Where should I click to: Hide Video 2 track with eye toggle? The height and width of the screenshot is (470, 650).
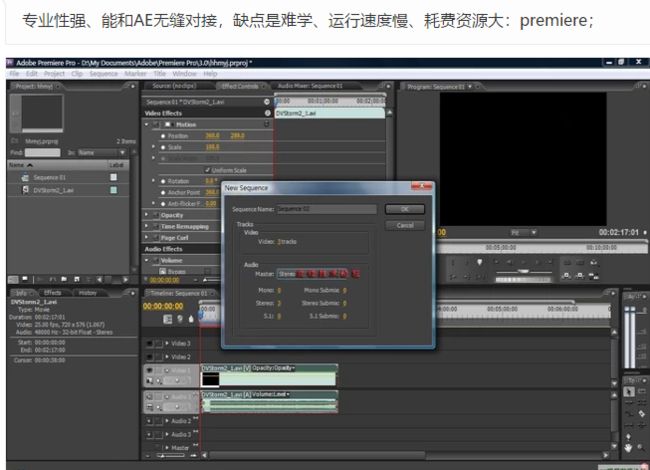tap(150, 356)
